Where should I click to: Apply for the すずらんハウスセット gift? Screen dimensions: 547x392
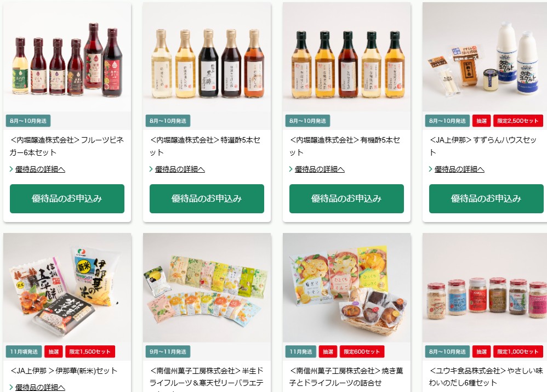tap(486, 198)
